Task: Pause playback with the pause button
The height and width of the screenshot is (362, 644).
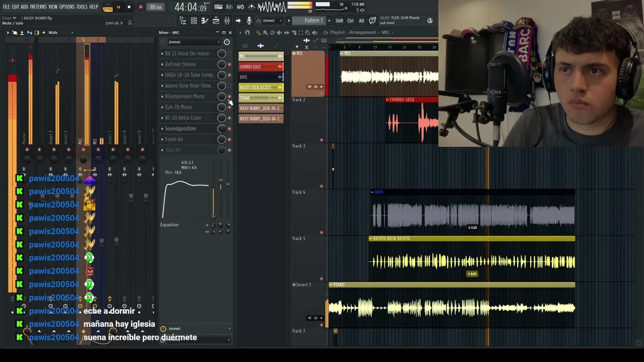Action: click(118, 7)
